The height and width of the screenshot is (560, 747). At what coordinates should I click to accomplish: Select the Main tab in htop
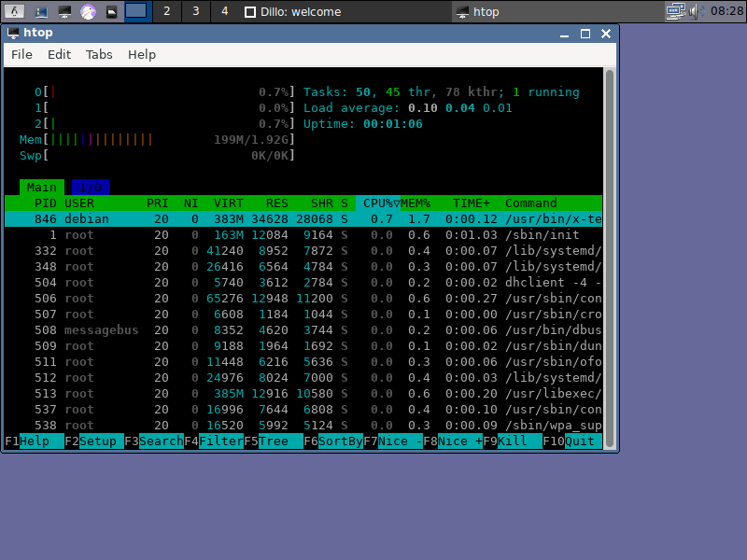(42, 188)
